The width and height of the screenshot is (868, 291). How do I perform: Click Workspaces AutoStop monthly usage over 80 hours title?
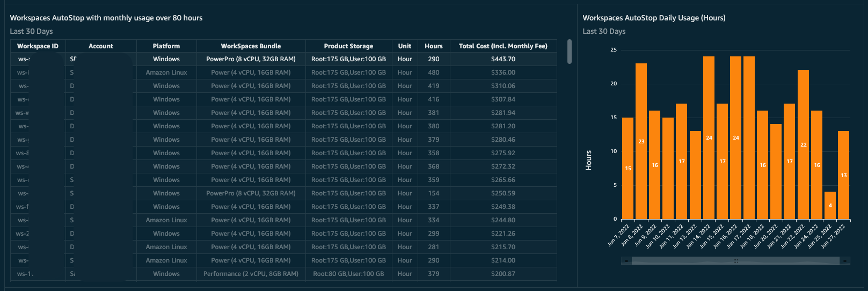(106, 18)
